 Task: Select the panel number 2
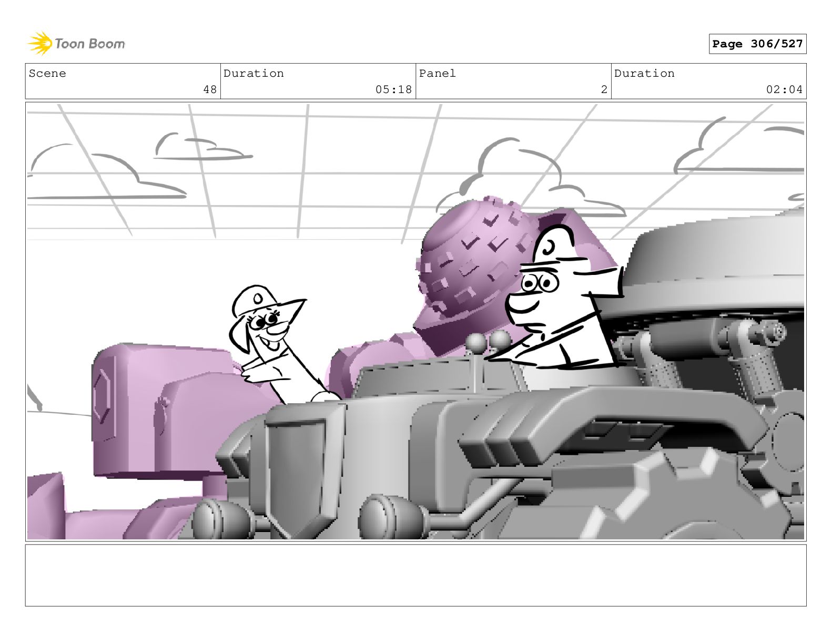pyautogui.click(x=604, y=89)
